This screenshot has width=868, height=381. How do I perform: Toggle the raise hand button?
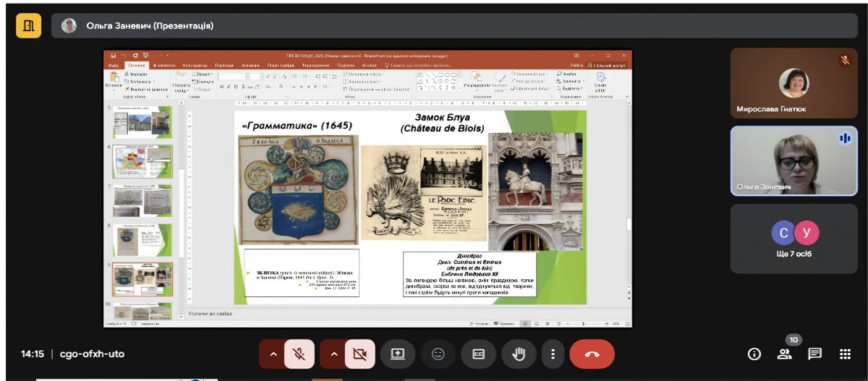[x=519, y=354]
